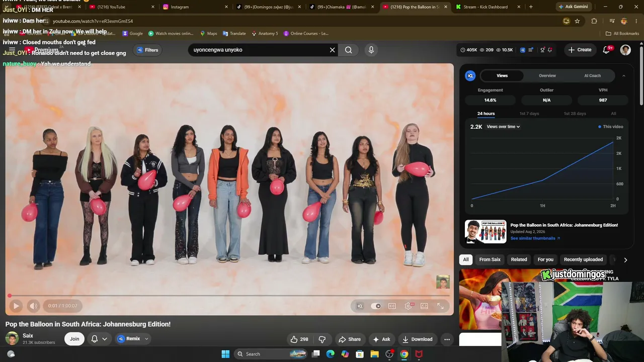Filter by From Saix chip
This screenshot has width=644, height=362.
490,259
